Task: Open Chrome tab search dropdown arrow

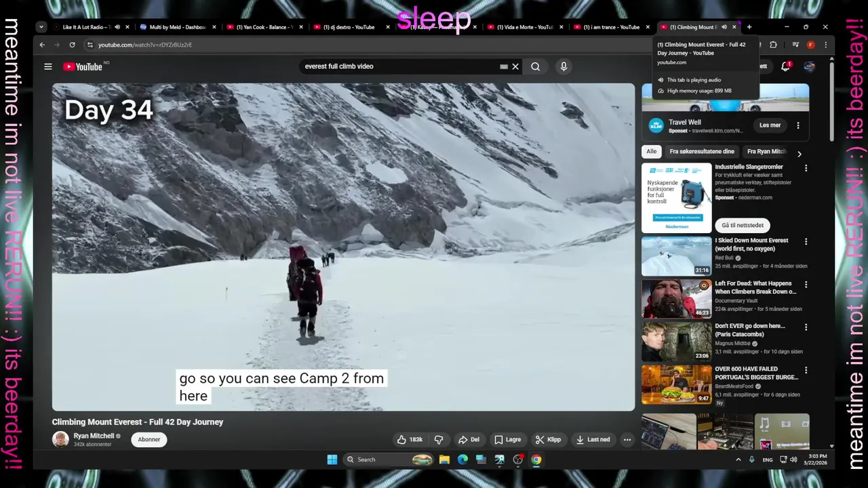Action: click(x=41, y=27)
